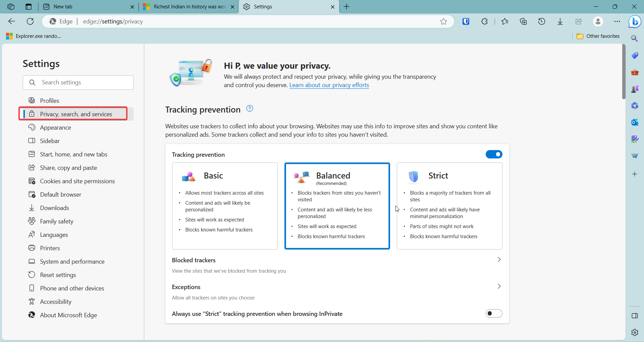This screenshot has height=342, width=644.
Task: Add page to favorites star icon
Action: pyautogui.click(x=443, y=21)
